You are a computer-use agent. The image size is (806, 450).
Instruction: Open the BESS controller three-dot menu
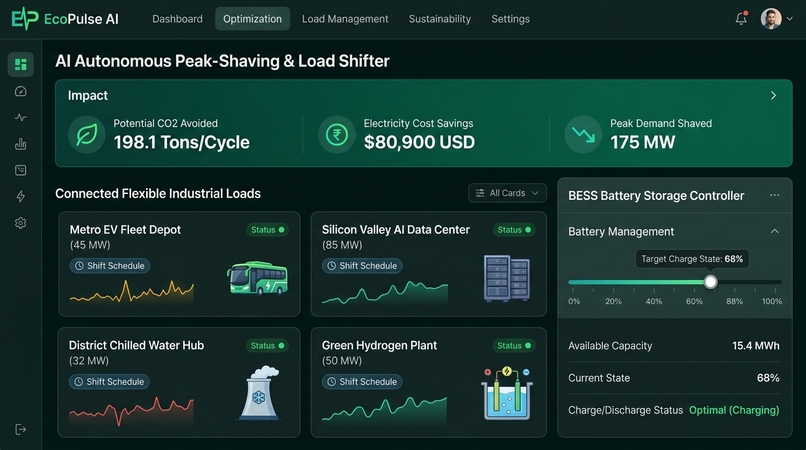pos(774,195)
